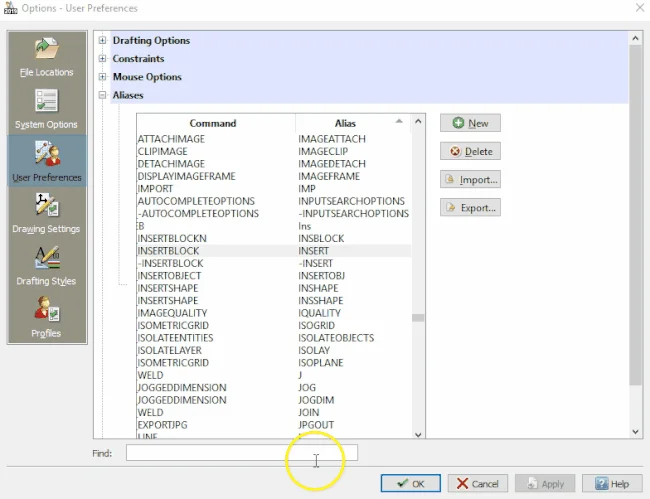Import aliases from file
This screenshot has width=650, height=499.
[470, 180]
